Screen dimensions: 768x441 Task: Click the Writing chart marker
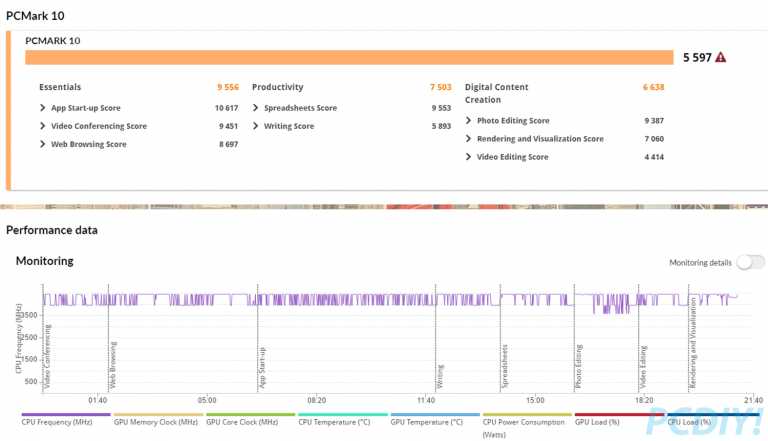point(440,376)
